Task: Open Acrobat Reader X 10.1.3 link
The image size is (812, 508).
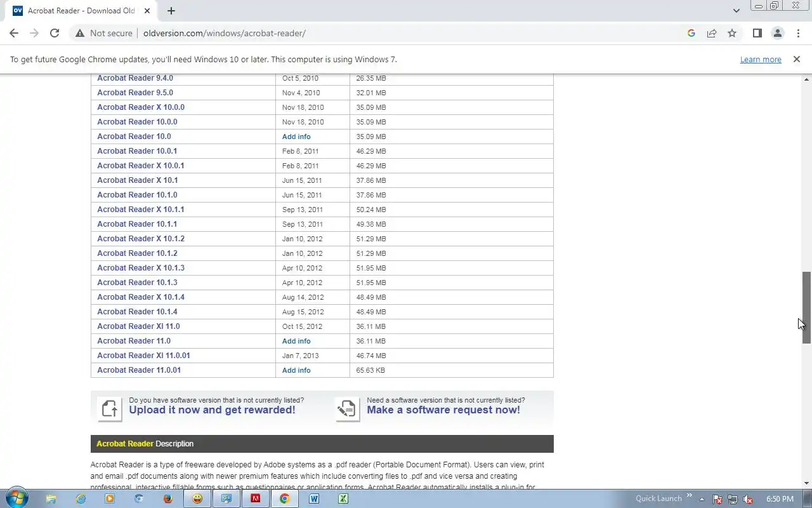Action: pos(141,268)
